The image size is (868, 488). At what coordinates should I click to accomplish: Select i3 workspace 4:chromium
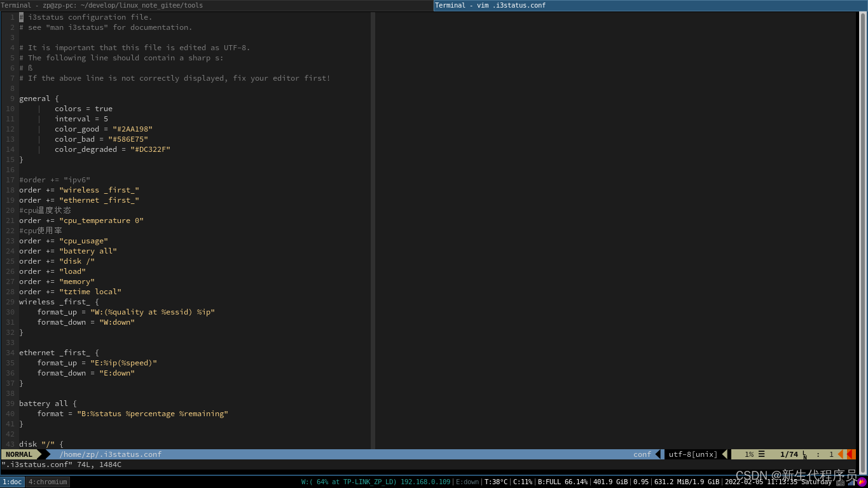48,482
